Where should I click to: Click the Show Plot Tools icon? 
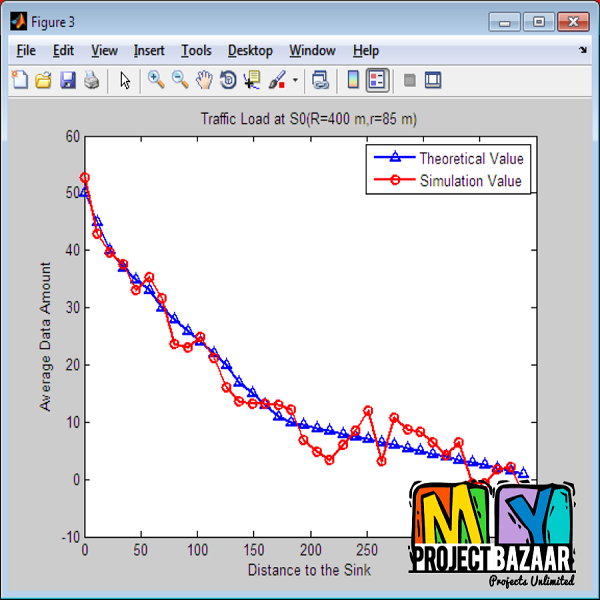[x=433, y=80]
